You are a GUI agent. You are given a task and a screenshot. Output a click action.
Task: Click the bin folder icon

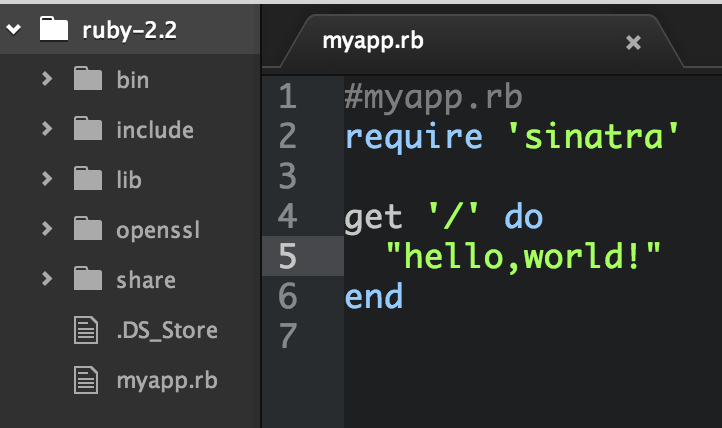pos(88,78)
